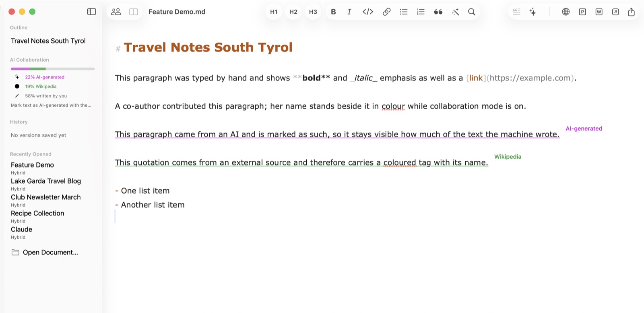
Task: Toggle bold formatting
Action: coord(333,12)
